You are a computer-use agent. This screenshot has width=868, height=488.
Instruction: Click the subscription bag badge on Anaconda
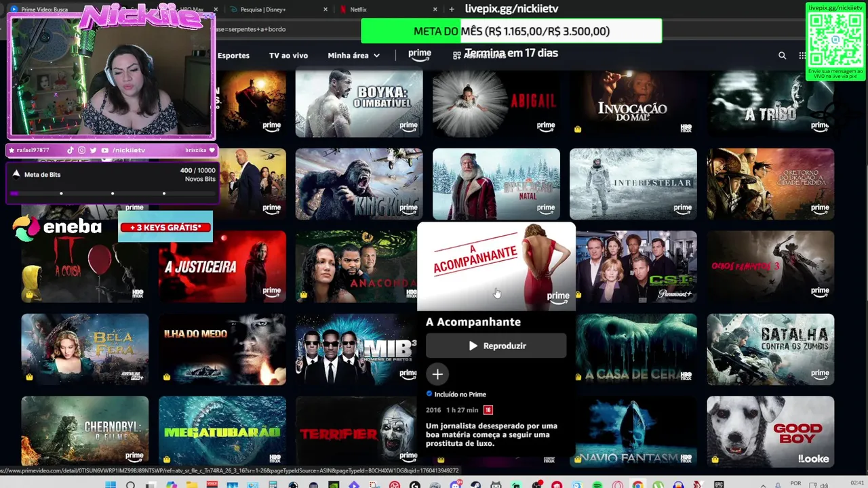[303, 295]
